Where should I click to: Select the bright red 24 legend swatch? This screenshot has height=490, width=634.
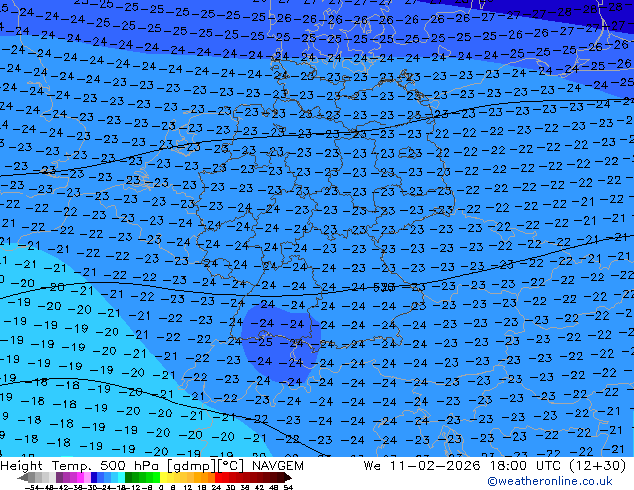pos(218,477)
